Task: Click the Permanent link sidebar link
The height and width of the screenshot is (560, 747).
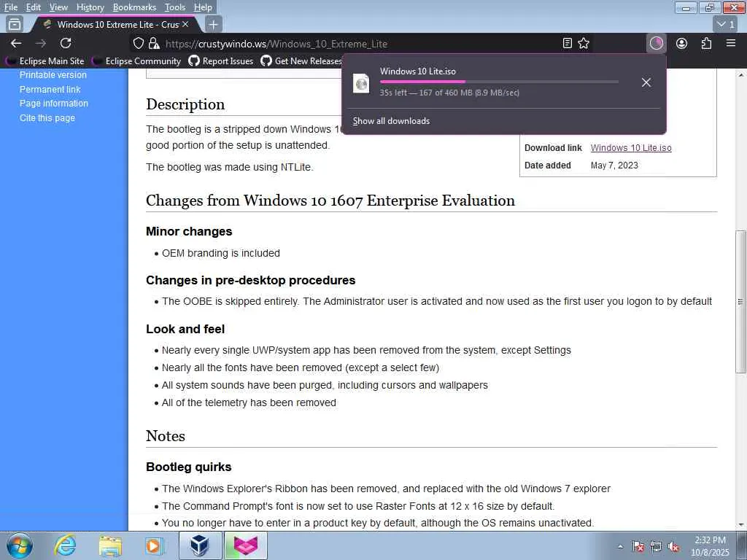Action: [50, 90]
